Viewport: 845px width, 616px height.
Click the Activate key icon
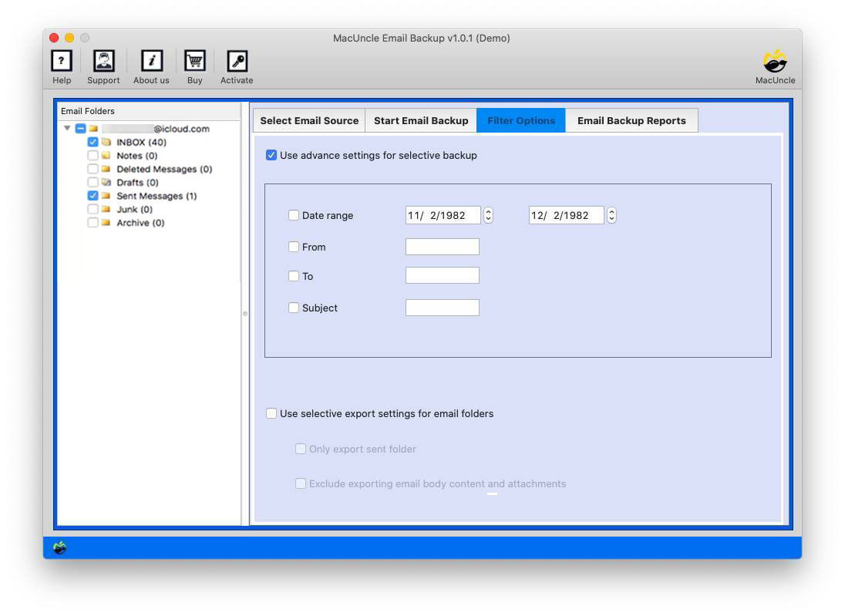point(236,60)
